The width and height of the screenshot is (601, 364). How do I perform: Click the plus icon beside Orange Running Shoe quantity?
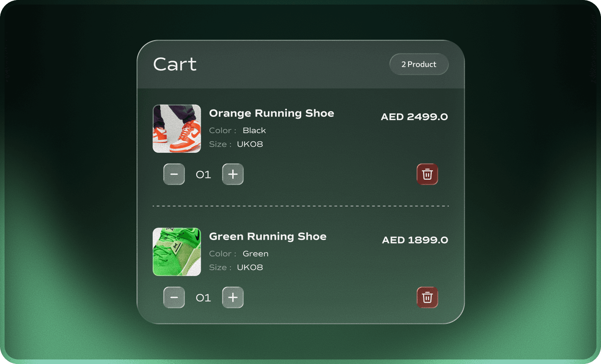pyautogui.click(x=233, y=174)
